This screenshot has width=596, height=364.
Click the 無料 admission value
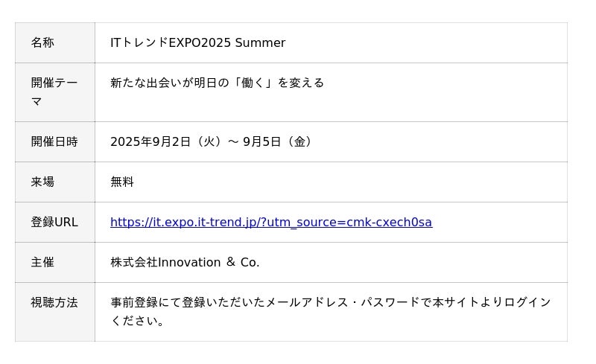click(x=122, y=182)
